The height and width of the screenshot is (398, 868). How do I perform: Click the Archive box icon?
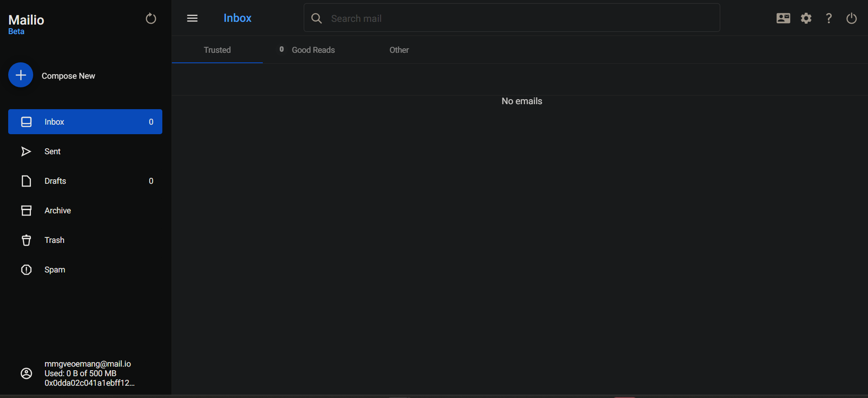pyautogui.click(x=26, y=211)
